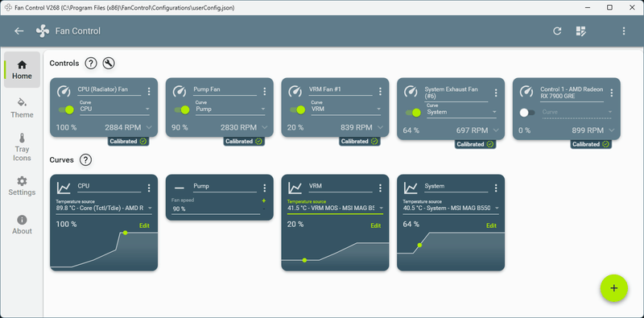
Task: Toggle CPU (Radiator) Fan control switch
Action: point(66,109)
